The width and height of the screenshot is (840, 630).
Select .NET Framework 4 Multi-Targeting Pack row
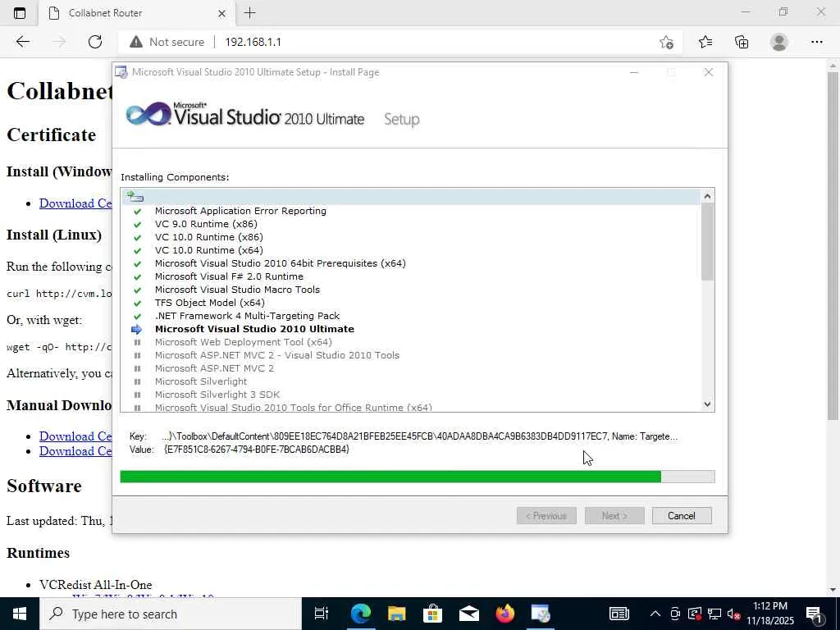point(412,316)
